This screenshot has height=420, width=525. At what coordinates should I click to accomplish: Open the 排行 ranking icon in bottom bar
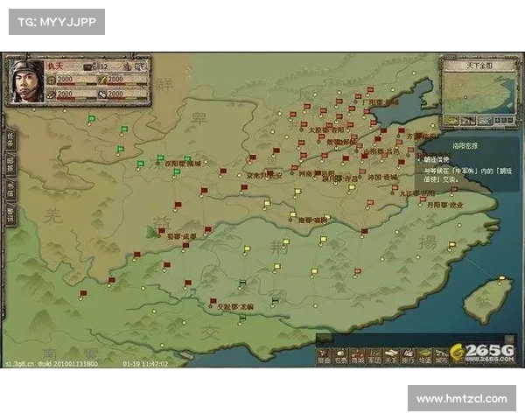click(x=408, y=356)
